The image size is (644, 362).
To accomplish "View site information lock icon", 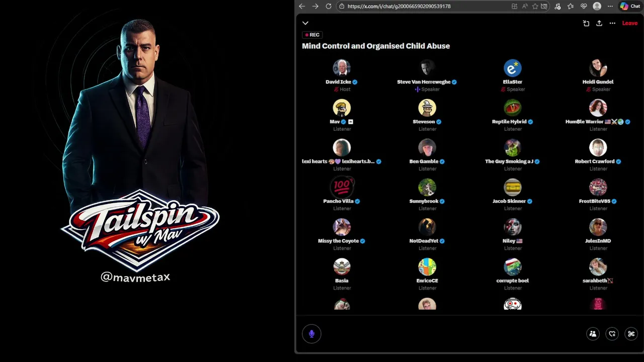I will [x=342, y=6].
